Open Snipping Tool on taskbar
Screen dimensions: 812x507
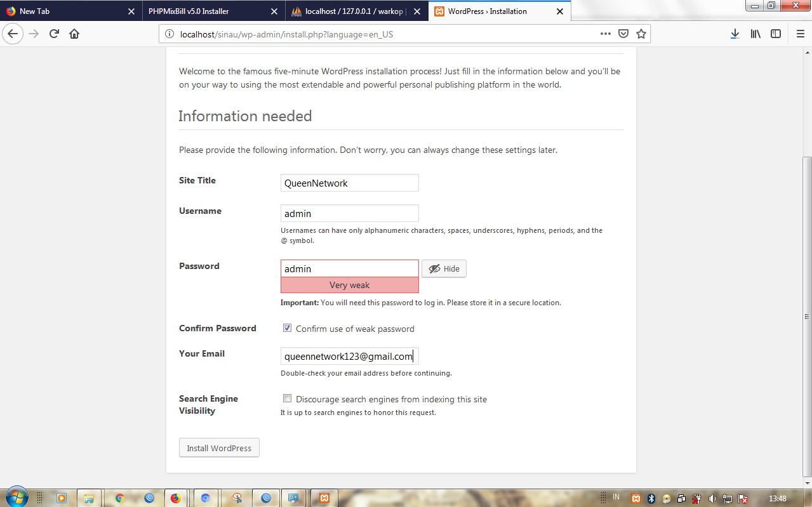[x=237, y=498]
